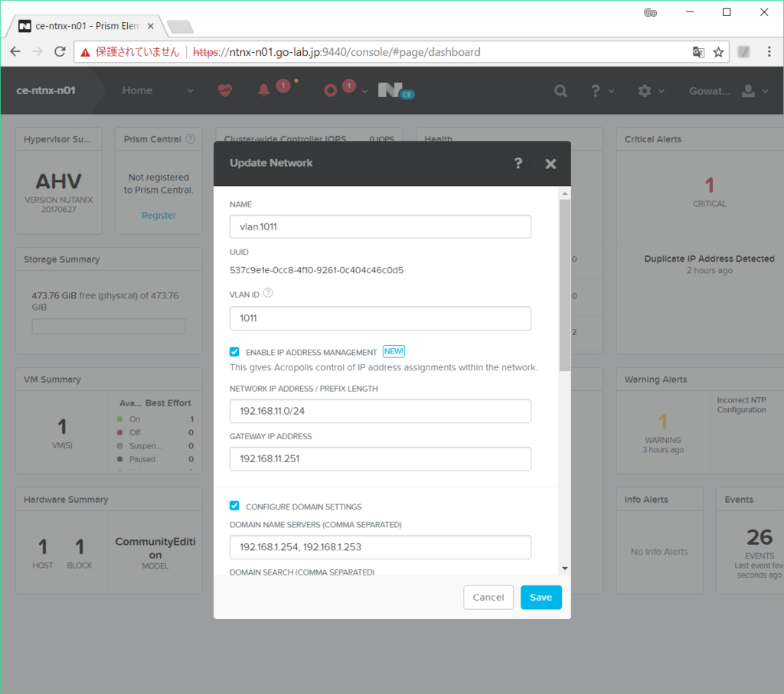Screen dimensions: 784x694
Task: Open the alerts bell icon
Action: tap(263, 90)
